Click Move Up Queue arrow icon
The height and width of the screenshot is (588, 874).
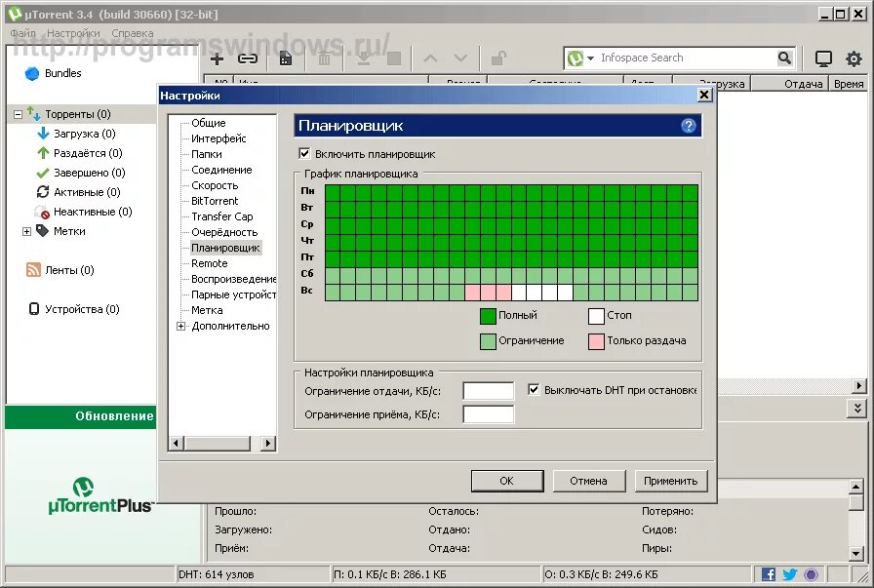pos(430,58)
